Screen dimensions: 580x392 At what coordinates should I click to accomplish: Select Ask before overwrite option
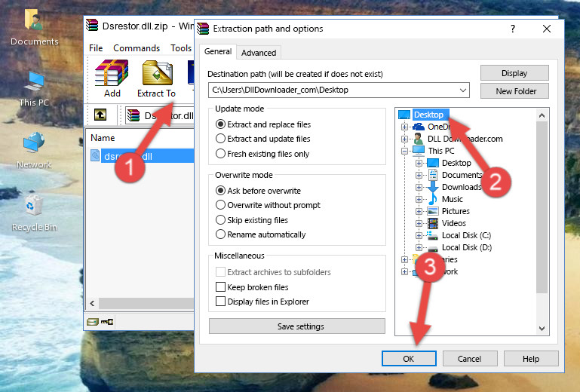220,191
